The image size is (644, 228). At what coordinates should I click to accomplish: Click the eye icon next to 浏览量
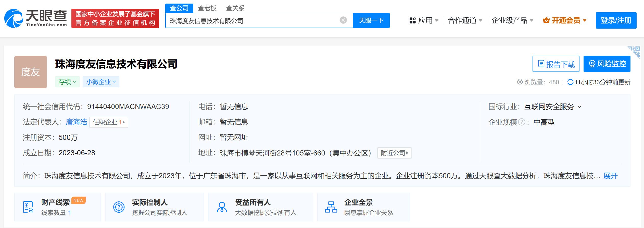520,82
